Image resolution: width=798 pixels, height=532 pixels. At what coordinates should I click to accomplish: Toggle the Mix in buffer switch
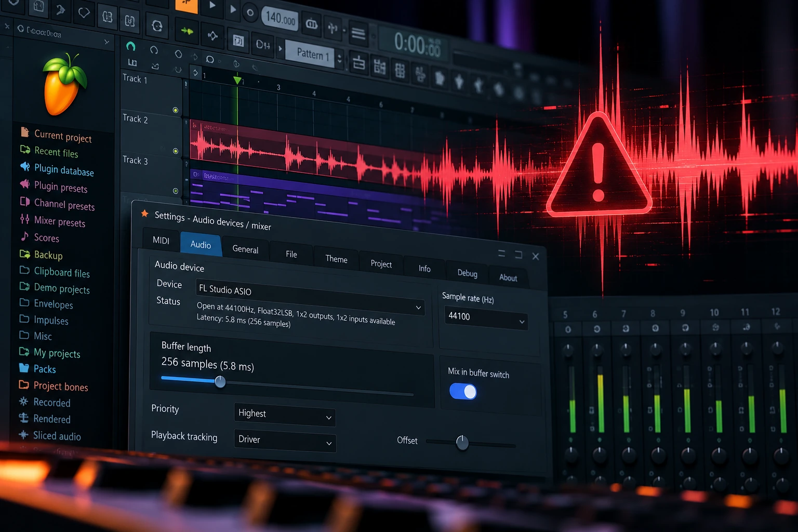(x=463, y=391)
